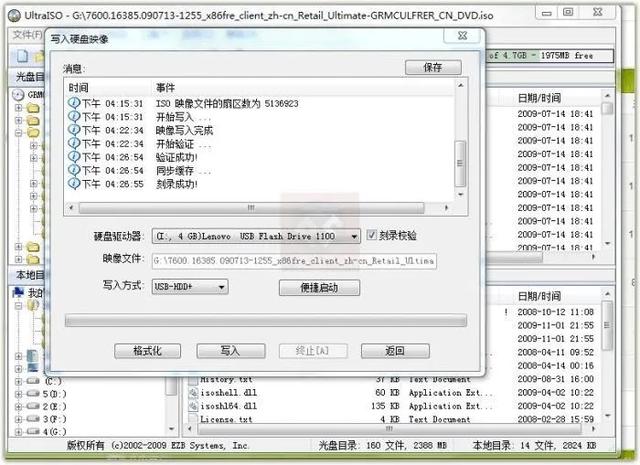The image size is (640, 465).
Task: Click the date 2008-10-12 11:08
Action: [x=556, y=312]
